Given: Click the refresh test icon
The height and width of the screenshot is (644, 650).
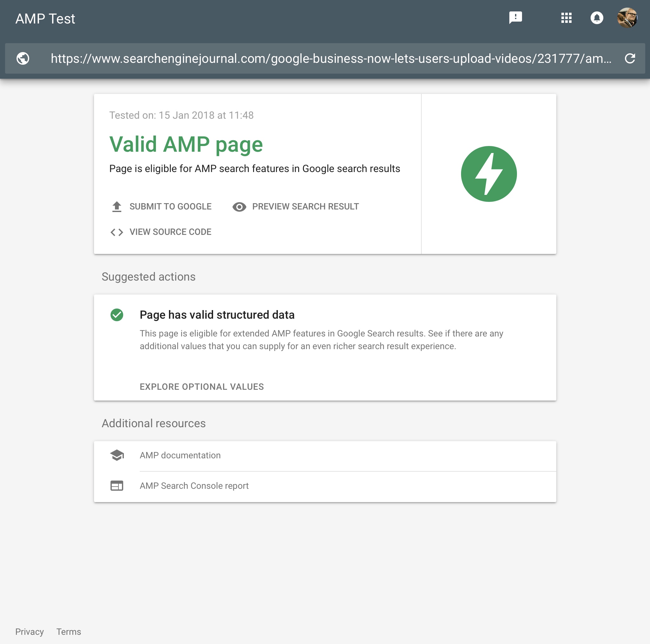Looking at the screenshot, I should click(x=630, y=58).
